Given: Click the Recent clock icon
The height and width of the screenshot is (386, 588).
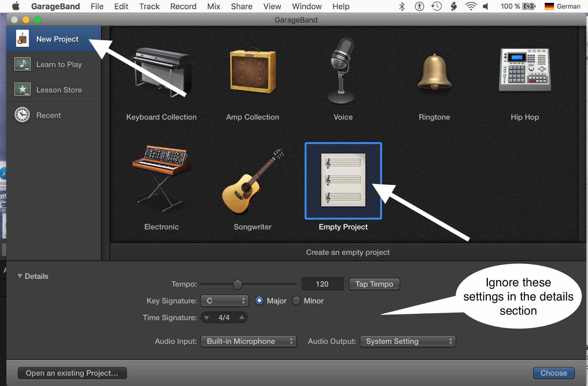Looking at the screenshot, I should pos(22,115).
